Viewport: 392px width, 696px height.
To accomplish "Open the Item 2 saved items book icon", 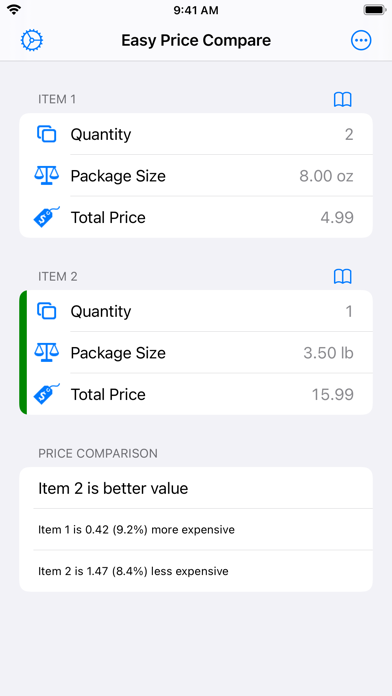I will pos(342,277).
